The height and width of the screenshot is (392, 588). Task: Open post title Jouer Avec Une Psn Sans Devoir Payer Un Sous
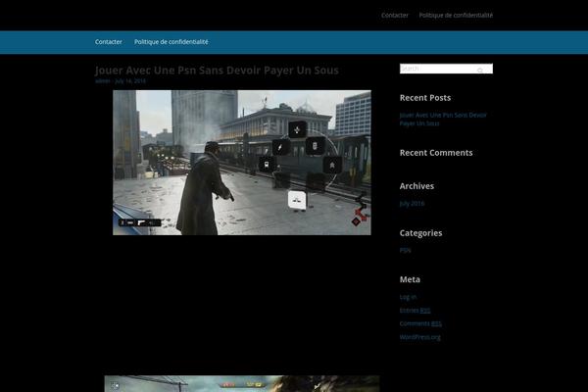coord(217,71)
